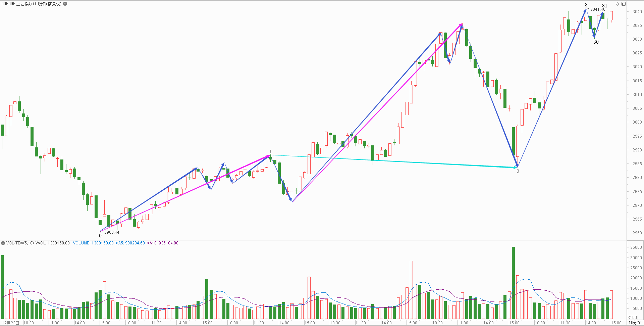This screenshot has width=644, height=326.
Task: Click the VOLUME: 1383150.00 label
Action: [x=93, y=243]
